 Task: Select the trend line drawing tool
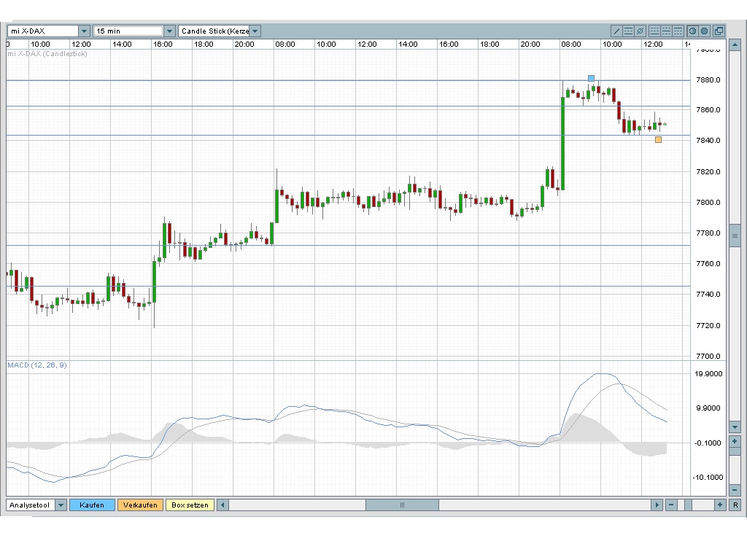click(x=616, y=31)
